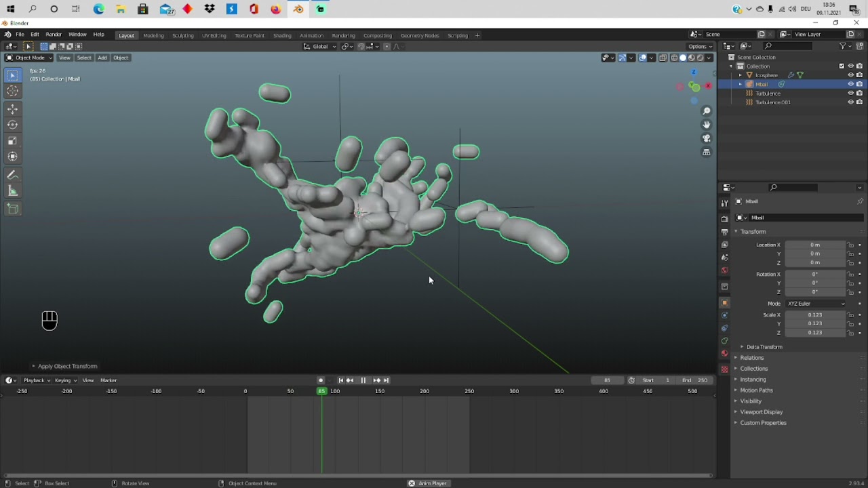Pause the animation playback
Screen dimensions: 868x488
tap(363, 380)
